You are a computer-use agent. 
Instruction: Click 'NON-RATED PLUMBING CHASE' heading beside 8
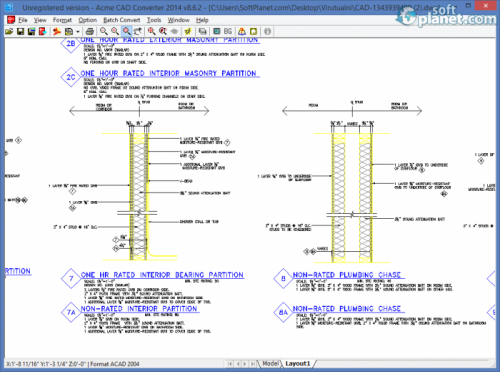click(347, 275)
